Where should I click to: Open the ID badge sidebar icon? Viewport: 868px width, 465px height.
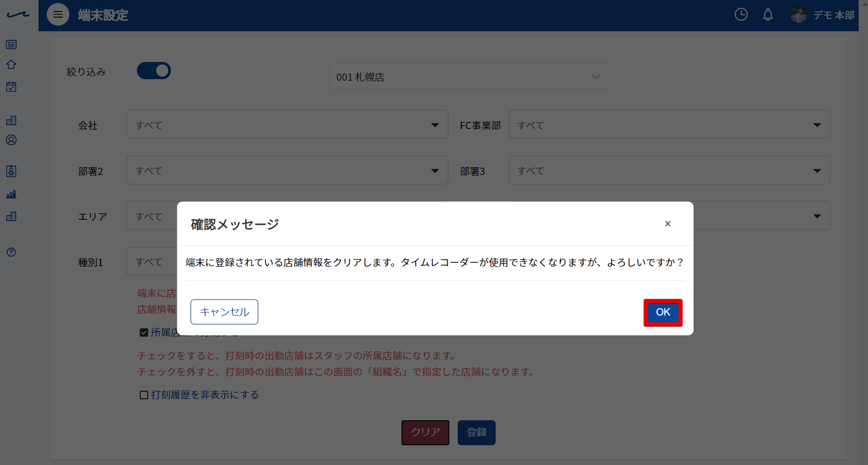pyautogui.click(x=11, y=171)
